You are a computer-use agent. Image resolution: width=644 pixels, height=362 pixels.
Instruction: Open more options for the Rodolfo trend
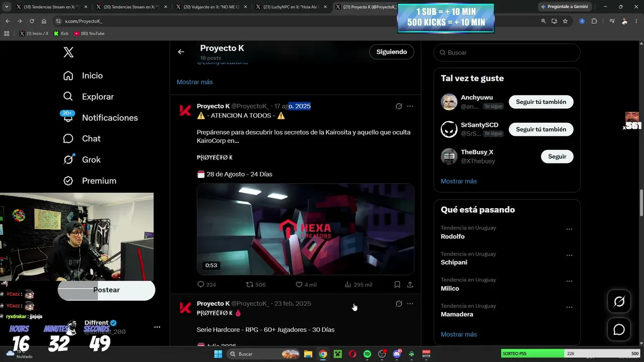(569, 229)
